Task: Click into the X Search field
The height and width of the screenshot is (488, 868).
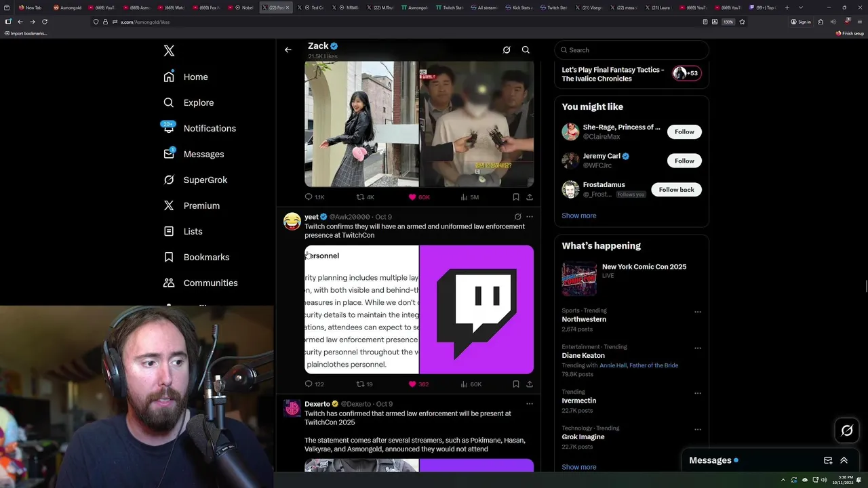Action: tap(631, 49)
